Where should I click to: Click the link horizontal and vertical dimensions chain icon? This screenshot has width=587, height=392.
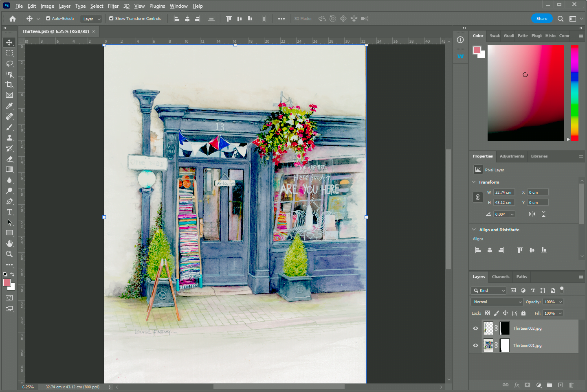click(477, 197)
